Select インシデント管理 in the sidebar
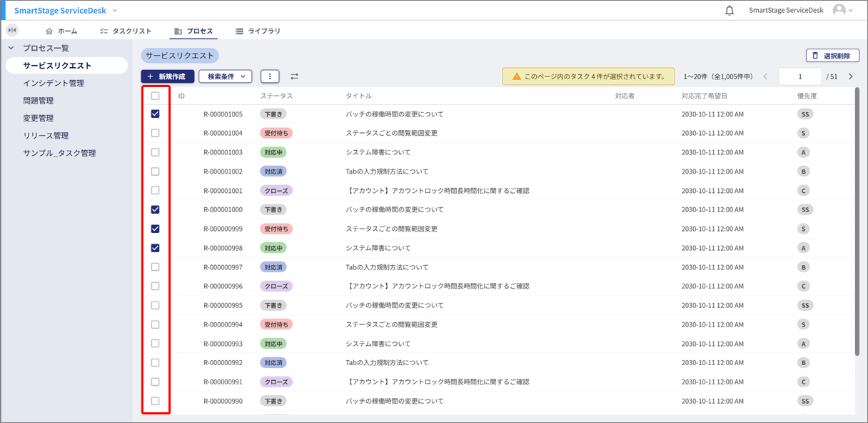Viewport: 868px width, 423px height. click(x=54, y=83)
